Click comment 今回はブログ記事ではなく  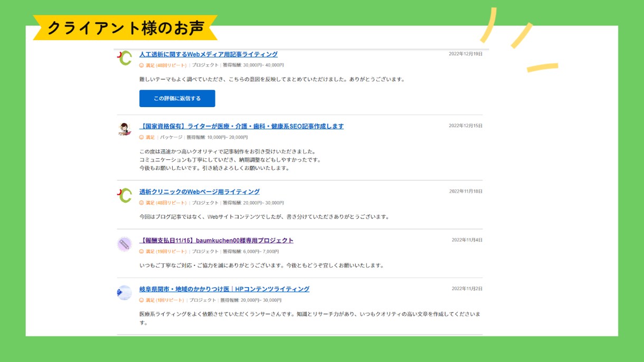264,217
